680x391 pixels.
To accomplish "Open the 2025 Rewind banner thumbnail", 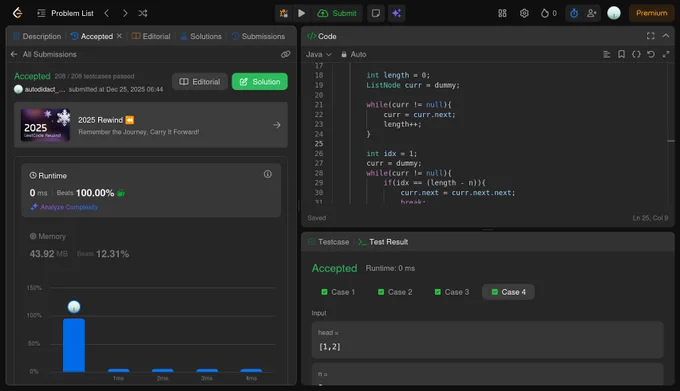I will click(x=46, y=125).
